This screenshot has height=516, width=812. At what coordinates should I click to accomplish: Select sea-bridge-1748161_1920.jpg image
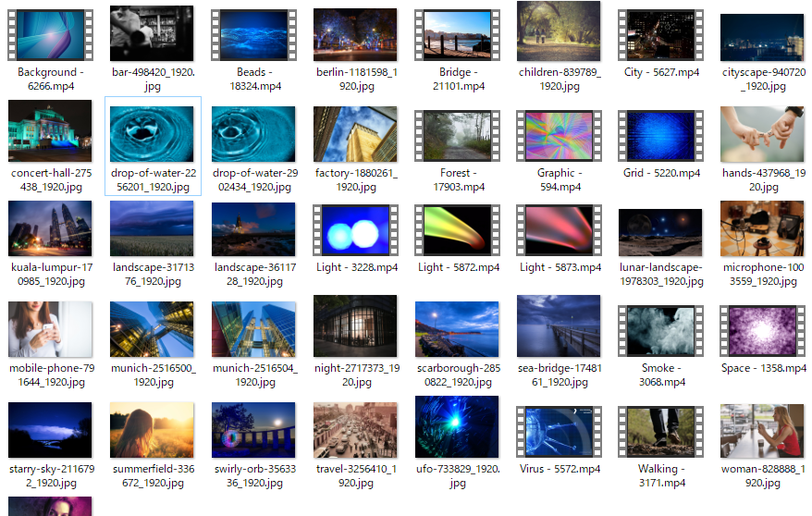[x=559, y=326]
